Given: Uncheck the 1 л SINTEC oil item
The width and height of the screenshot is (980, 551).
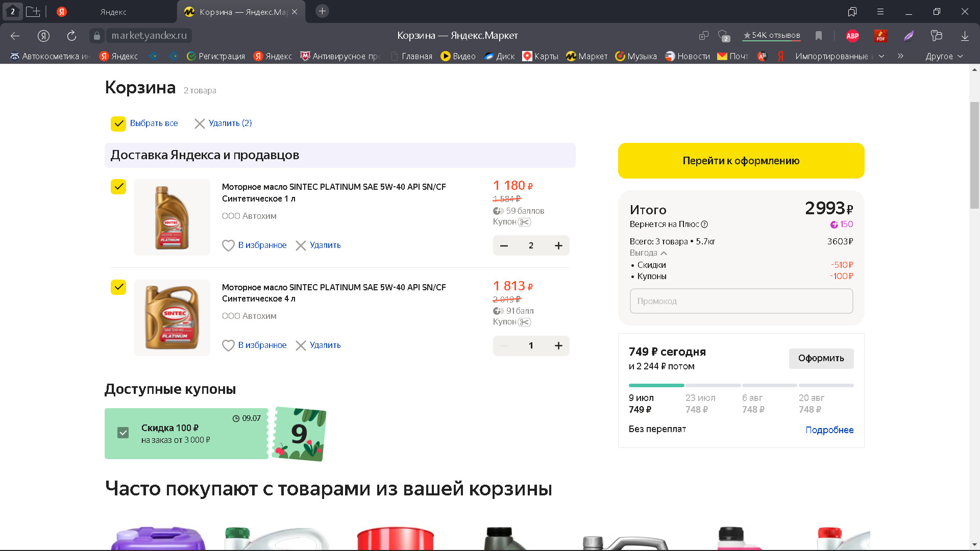Looking at the screenshot, I should [118, 187].
